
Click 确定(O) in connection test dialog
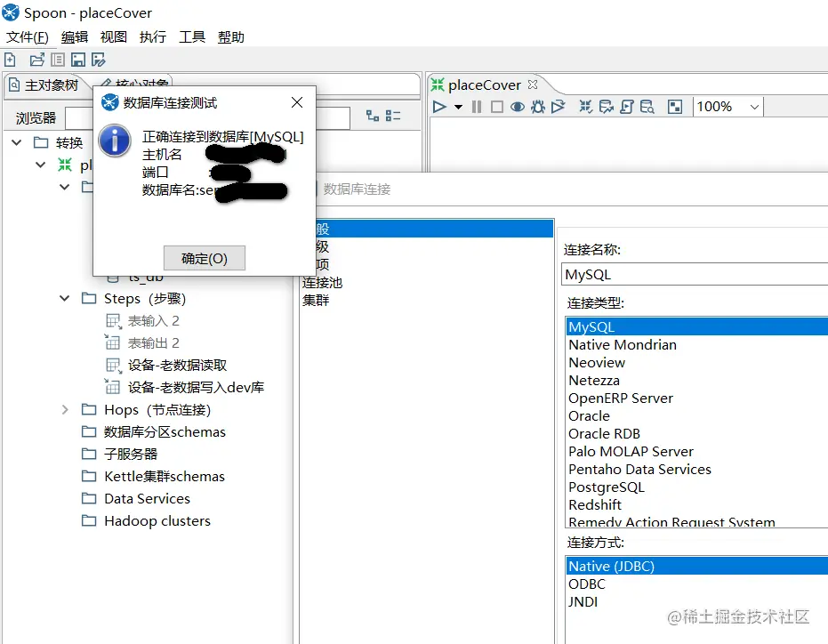(205, 258)
